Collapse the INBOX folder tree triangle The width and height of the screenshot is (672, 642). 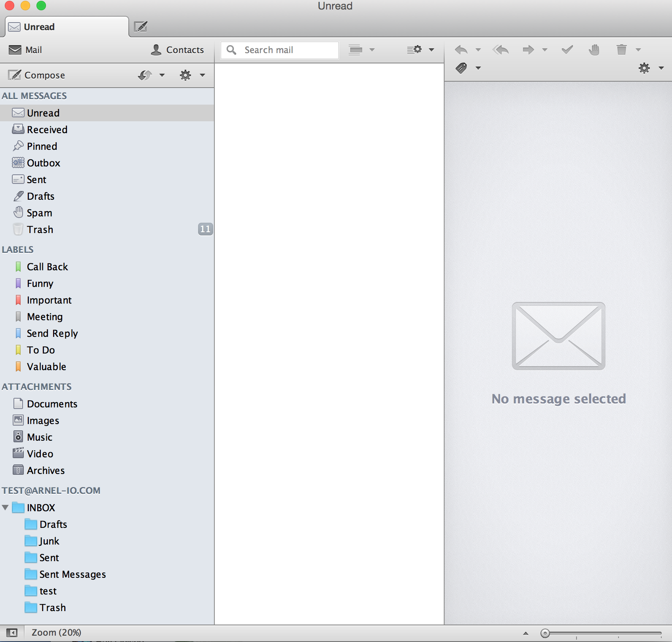click(5, 508)
